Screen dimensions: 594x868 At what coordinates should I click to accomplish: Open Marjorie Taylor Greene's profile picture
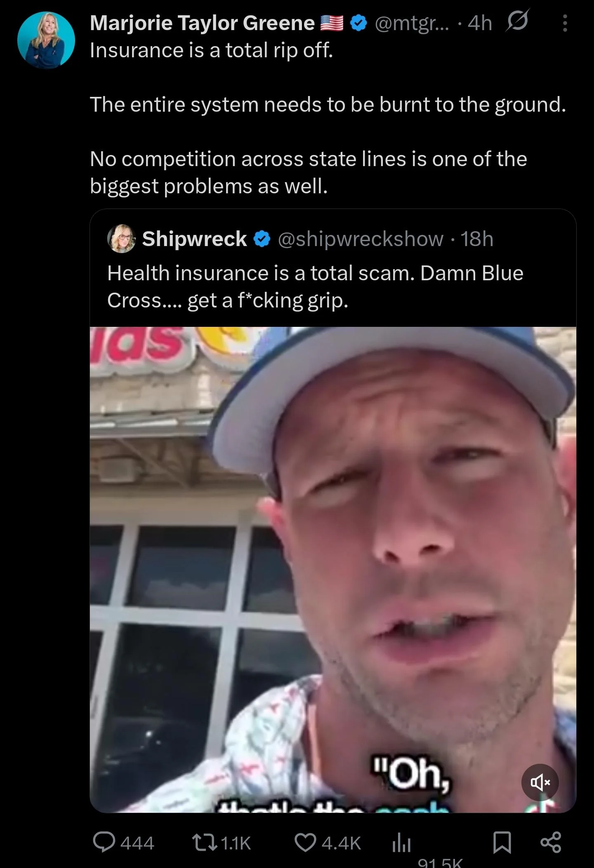(x=46, y=40)
